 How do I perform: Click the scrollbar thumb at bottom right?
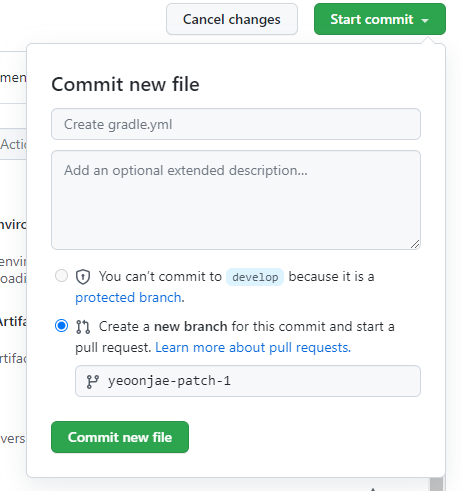[x=436, y=484]
